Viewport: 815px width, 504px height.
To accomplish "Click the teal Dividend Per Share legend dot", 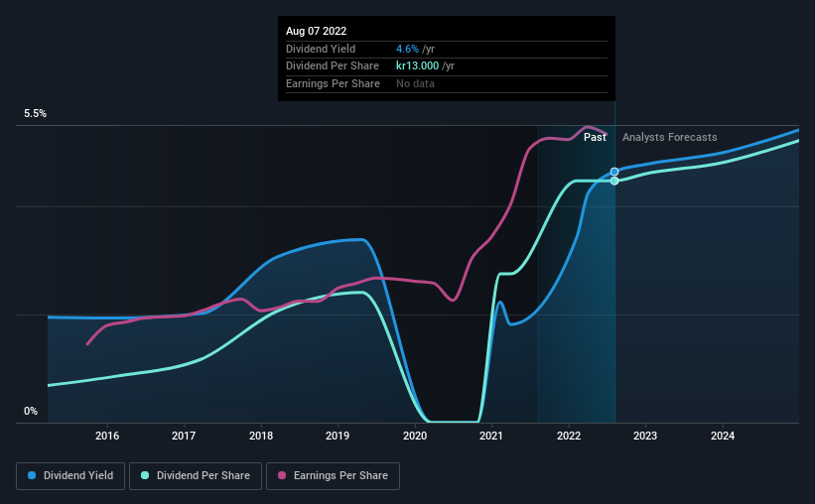I will [145, 475].
